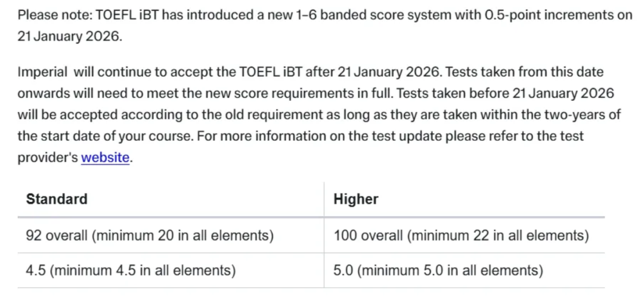Select the 100 overall requirement cell
The image size is (644, 299).
[461, 235]
